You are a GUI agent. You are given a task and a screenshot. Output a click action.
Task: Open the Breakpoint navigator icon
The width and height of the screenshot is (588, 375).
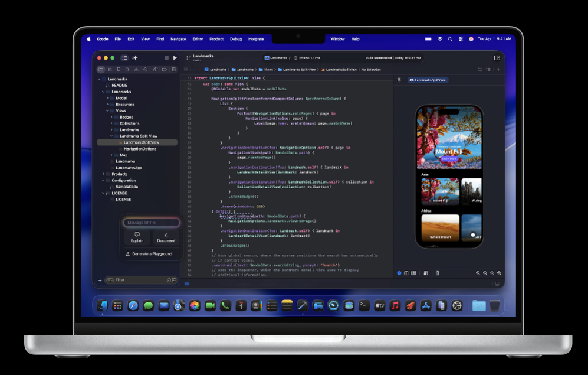coord(164,69)
